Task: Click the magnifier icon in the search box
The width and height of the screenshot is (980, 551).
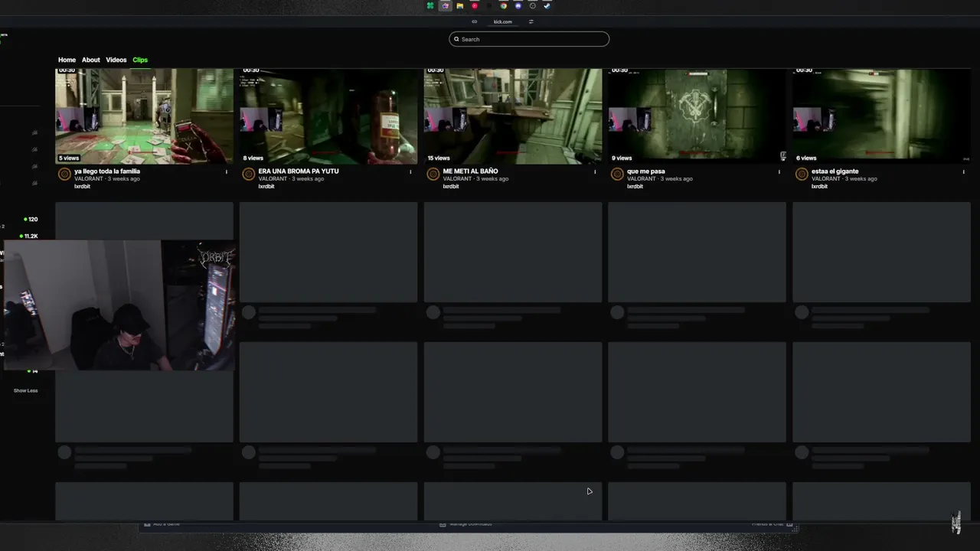Action: pyautogui.click(x=457, y=39)
